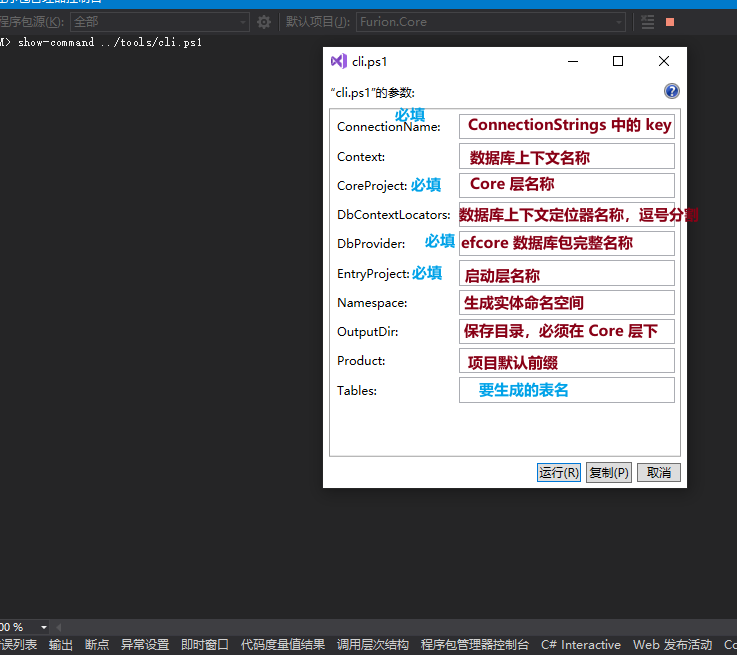The width and height of the screenshot is (737, 655).
Task: Select the Tables parameter input box
Action: click(x=566, y=390)
